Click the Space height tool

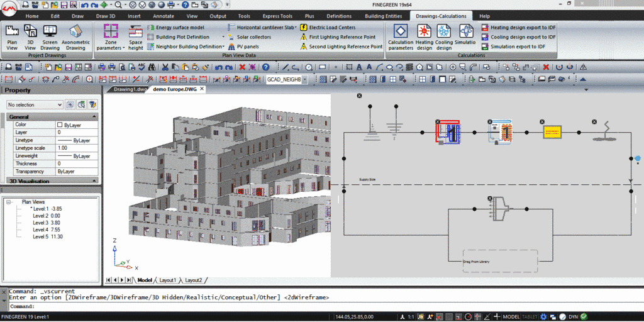tap(136, 37)
